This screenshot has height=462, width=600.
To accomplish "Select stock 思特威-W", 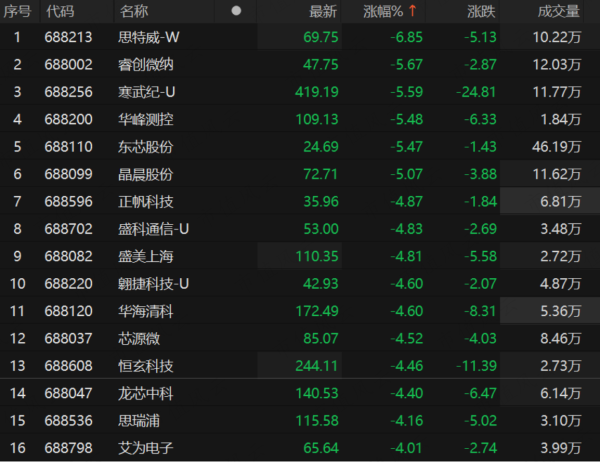I will pyautogui.click(x=148, y=37).
